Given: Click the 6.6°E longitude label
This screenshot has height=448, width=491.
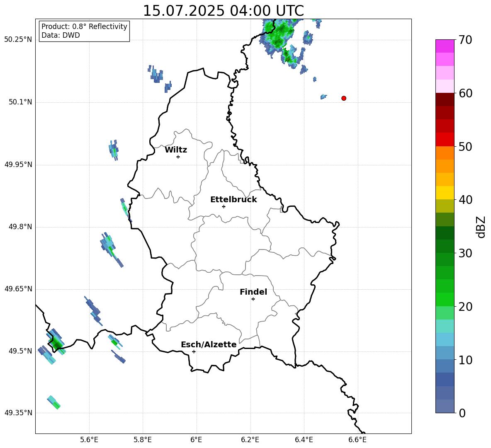Looking at the screenshot, I should 357,440.
